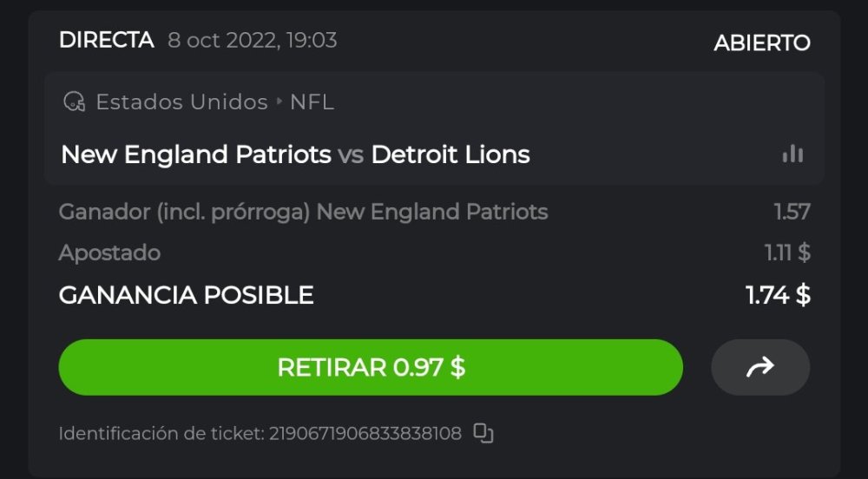Click the 1.74 $ possible winnings amount
Viewport: 868px width, 479px height.
pos(778,295)
